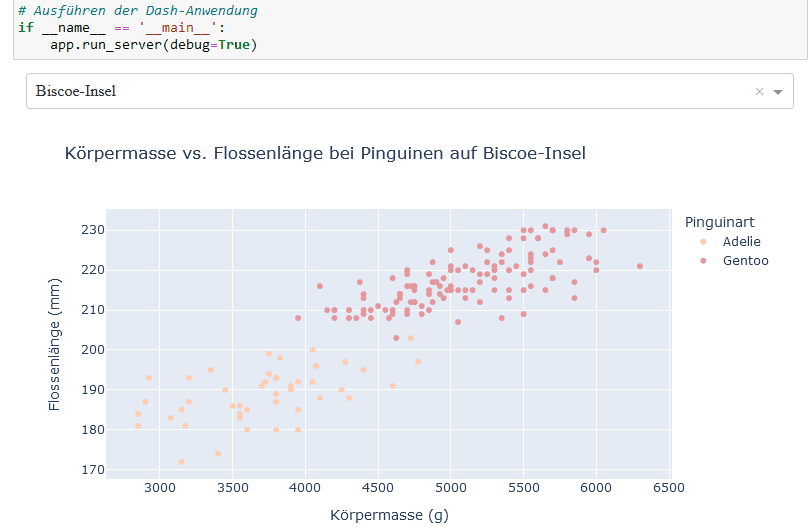Toggle the Gentoo series in the legend
810x532 pixels.
(745, 261)
